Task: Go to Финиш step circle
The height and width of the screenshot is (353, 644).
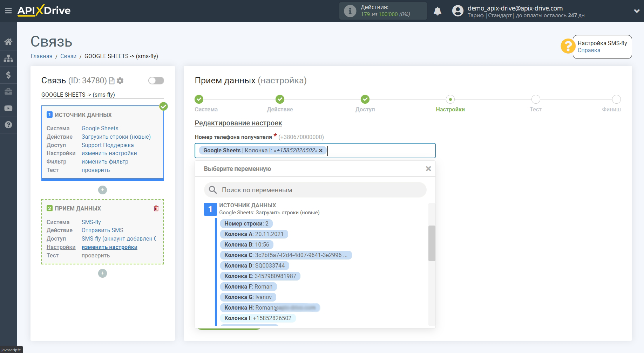Action: tap(616, 99)
